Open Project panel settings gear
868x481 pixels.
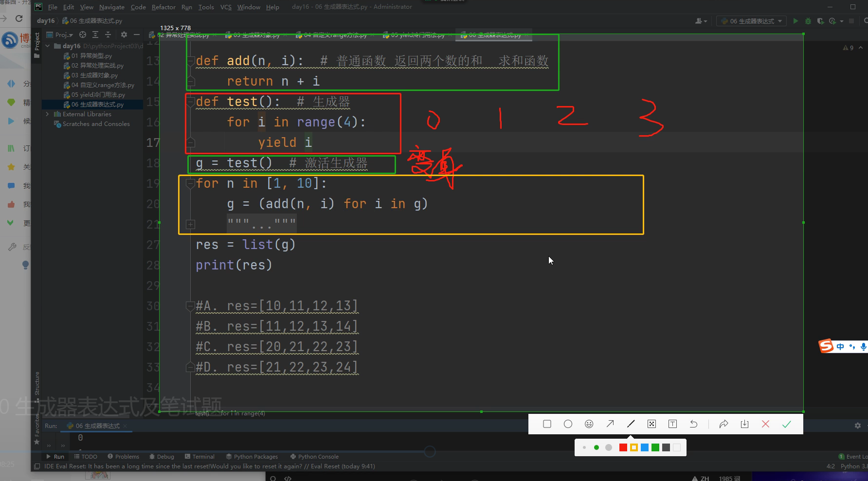click(x=124, y=35)
